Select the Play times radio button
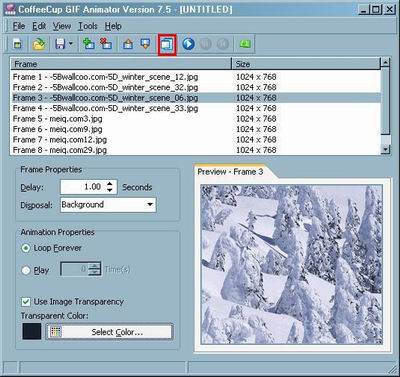This screenshot has height=377, width=400. tap(26, 270)
